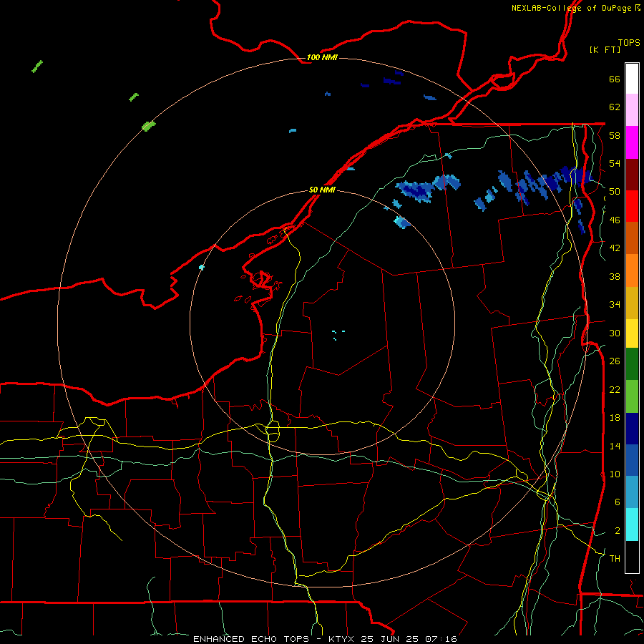The height and width of the screenshot is (644, 644).
Task: Click the legend value "42"
Action: [615, 248]
